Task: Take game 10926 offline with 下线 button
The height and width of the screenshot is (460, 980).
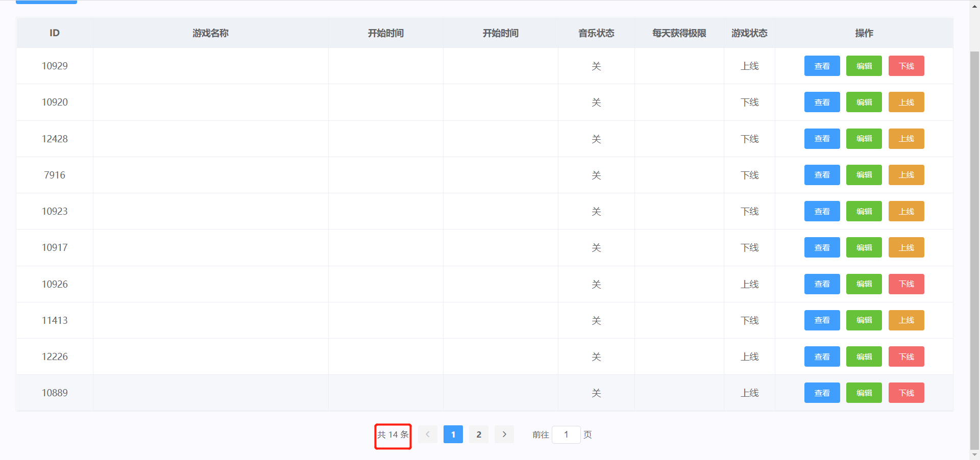Action: (x=906, y=284)
